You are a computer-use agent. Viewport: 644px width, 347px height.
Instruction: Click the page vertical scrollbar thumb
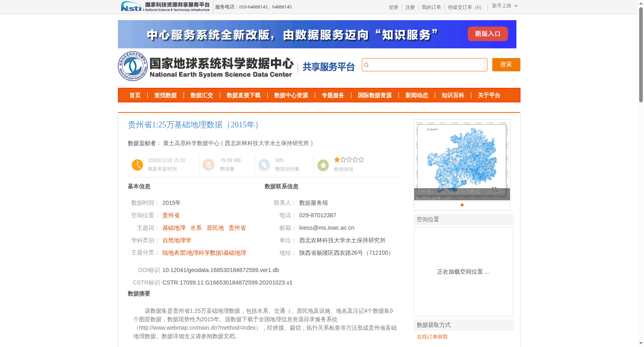click(x=641, y=54)
